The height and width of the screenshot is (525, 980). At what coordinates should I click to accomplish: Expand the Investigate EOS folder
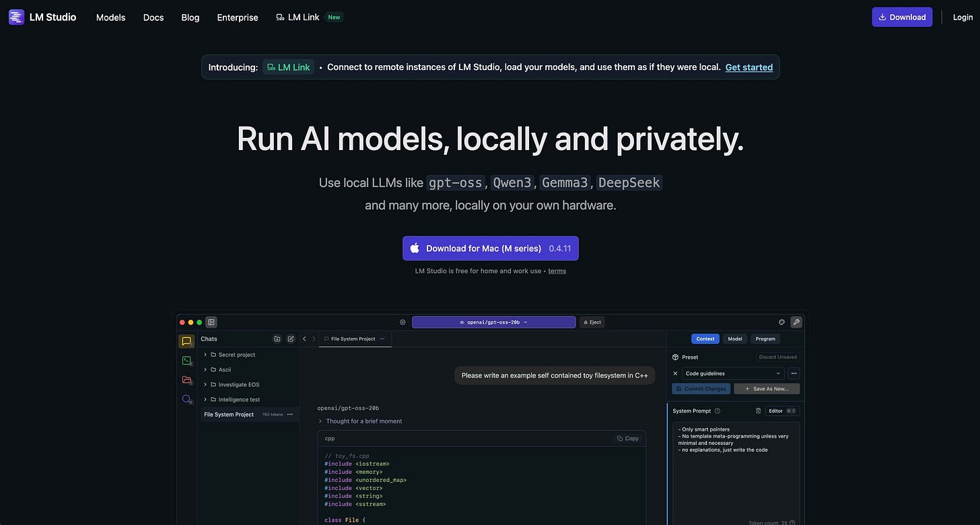[x=205, y=385]
